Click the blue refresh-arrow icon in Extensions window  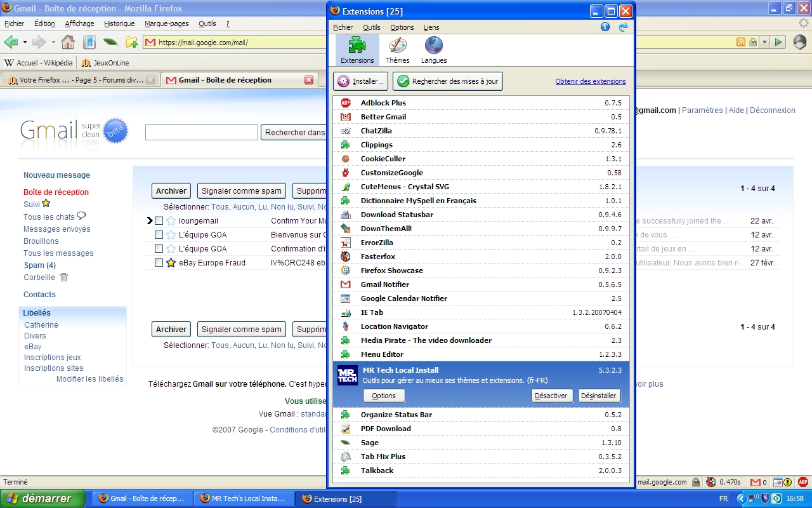tap(623, 27)
